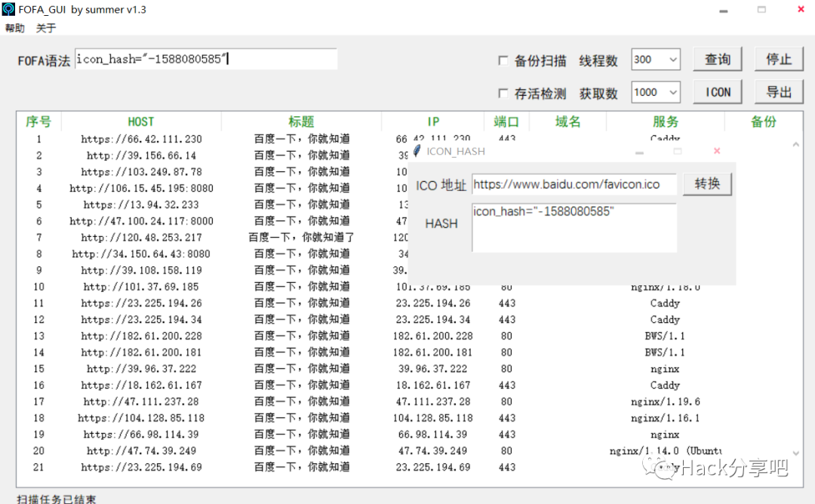Select host http://39.156.66.14 row
Image resolution: width=815 pixels, height=504 pixels.
[x=141, y=155]
